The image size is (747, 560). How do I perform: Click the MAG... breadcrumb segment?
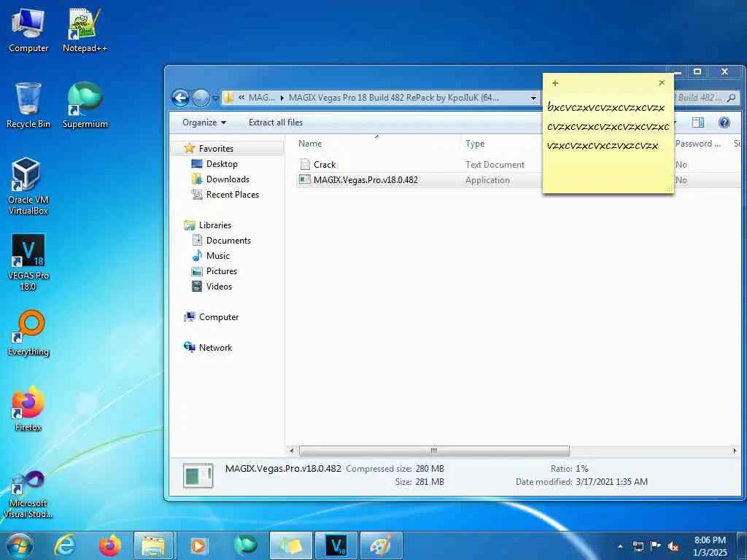[262, 98]
